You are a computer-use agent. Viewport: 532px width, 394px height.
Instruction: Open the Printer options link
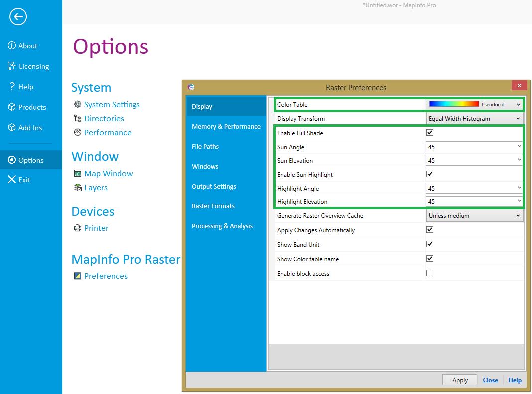pyautogui.click(x=96, y=228)
